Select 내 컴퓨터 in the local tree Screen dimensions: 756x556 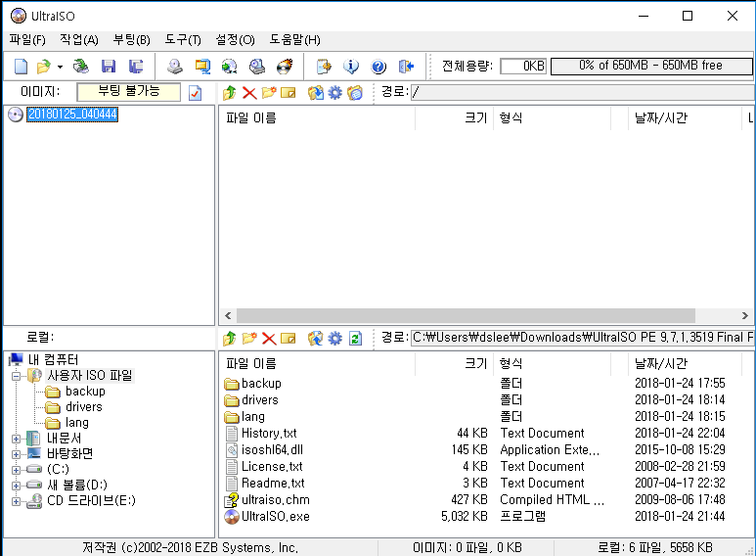(x=53, y=359)
